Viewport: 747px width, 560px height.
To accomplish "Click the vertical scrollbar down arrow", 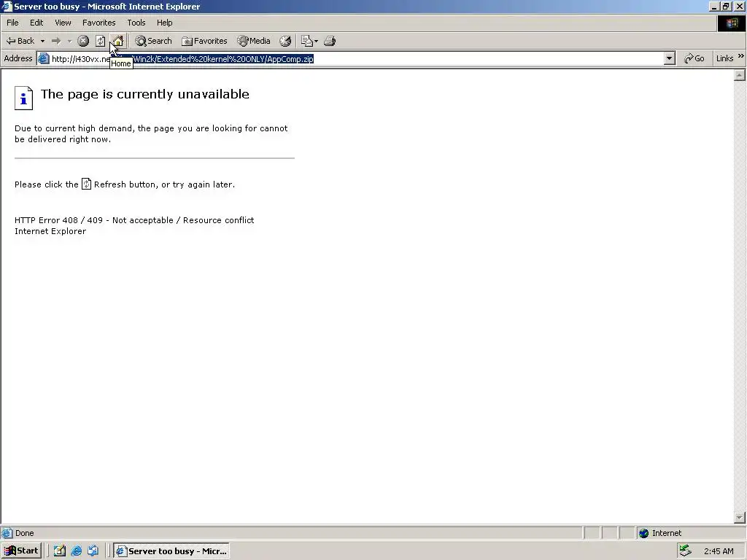I will 740,517.
